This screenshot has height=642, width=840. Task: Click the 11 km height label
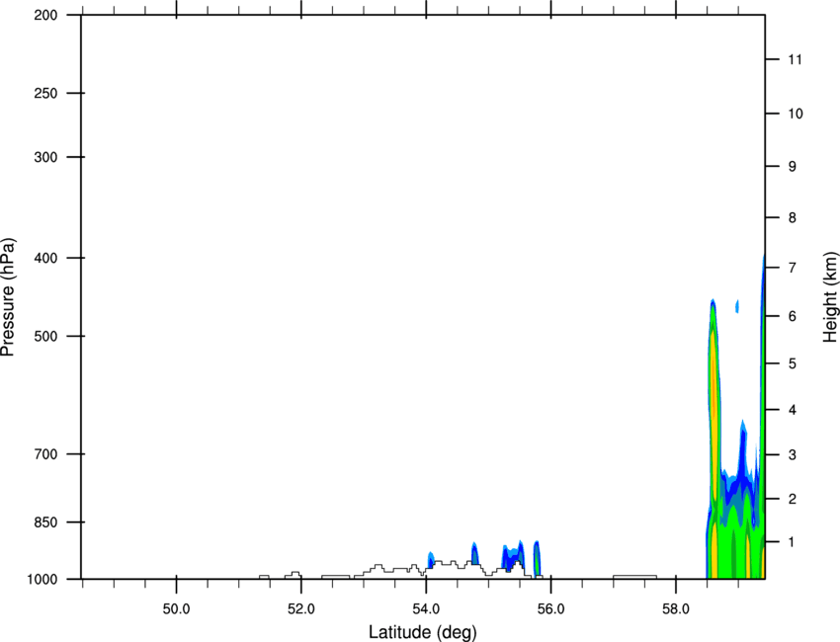tap(795, 59)
